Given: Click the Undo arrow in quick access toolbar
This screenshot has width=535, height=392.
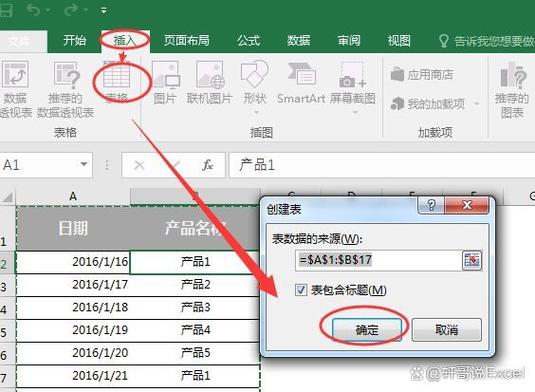Looking at the screenshot, I should (34, 10).
